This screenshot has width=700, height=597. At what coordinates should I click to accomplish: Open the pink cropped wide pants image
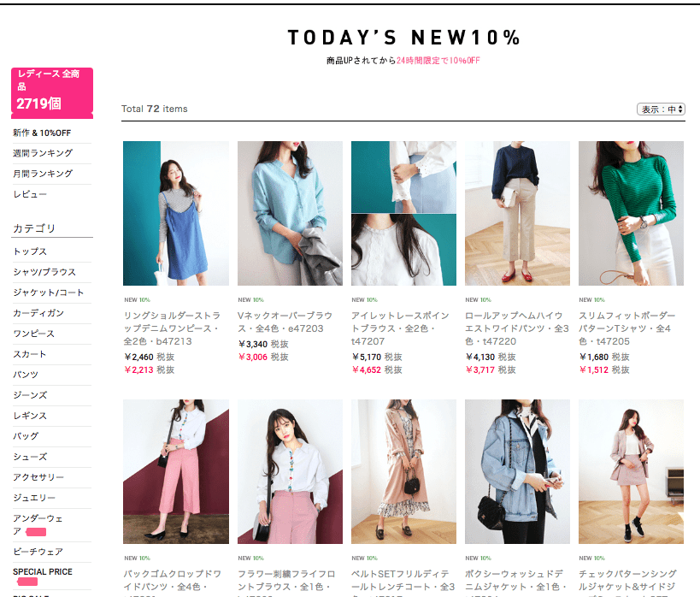pyautogui.click(x=176, y=471)
